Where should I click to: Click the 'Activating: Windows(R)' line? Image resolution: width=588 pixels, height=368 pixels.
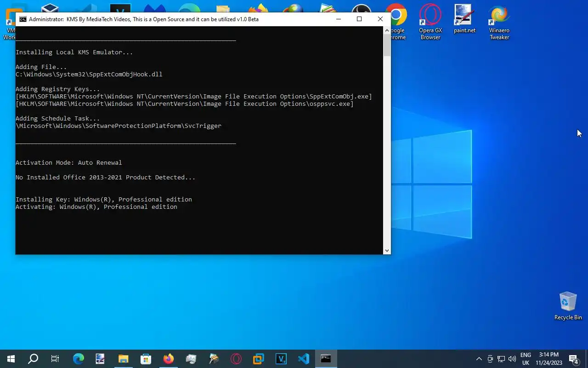click(x=96, y=207)
